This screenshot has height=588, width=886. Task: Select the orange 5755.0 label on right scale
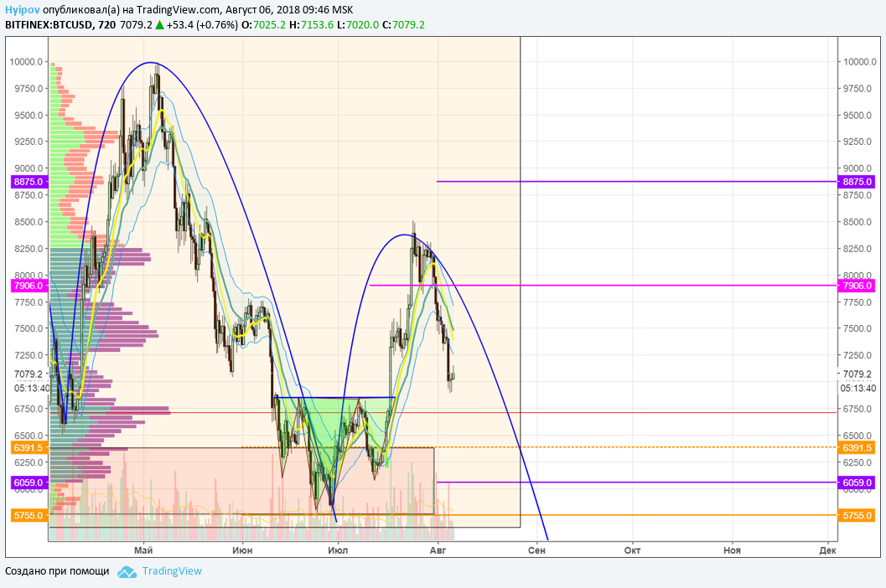(x=858, y=516)
